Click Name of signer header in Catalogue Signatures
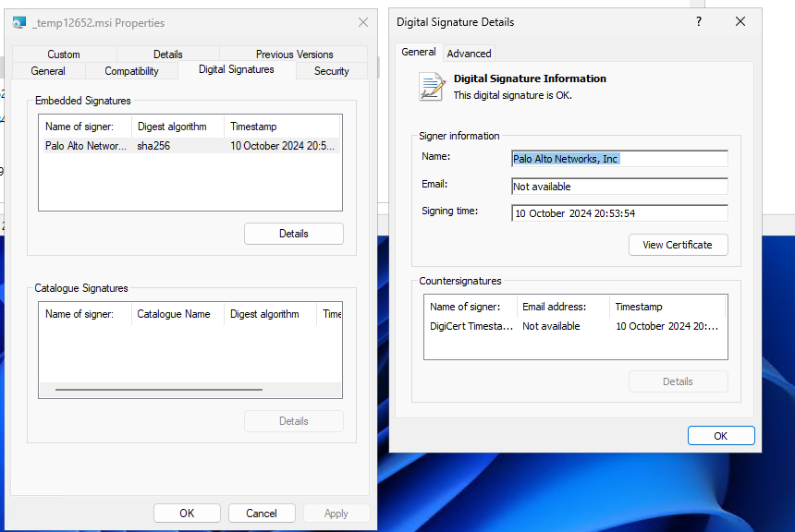 click(85, 314)
